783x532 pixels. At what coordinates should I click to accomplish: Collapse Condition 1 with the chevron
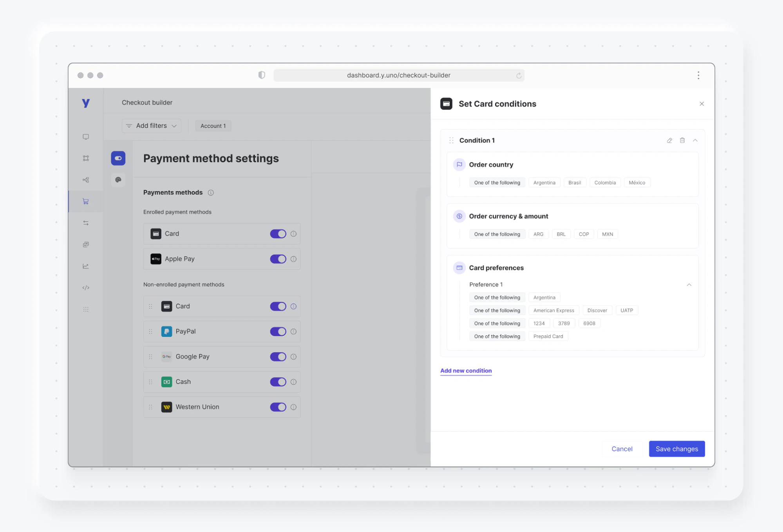pyautogui.click(x=695, y=140)
